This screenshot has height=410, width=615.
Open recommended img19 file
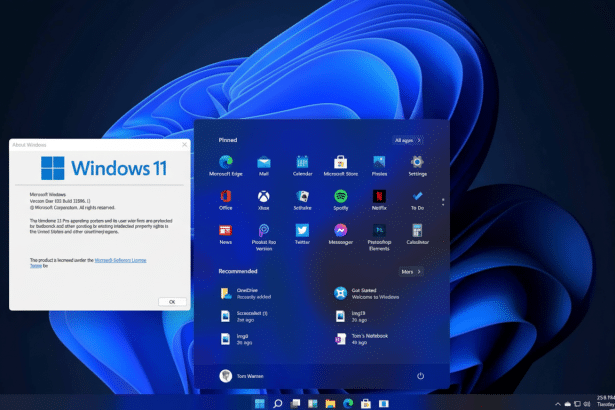click(351, 316)
